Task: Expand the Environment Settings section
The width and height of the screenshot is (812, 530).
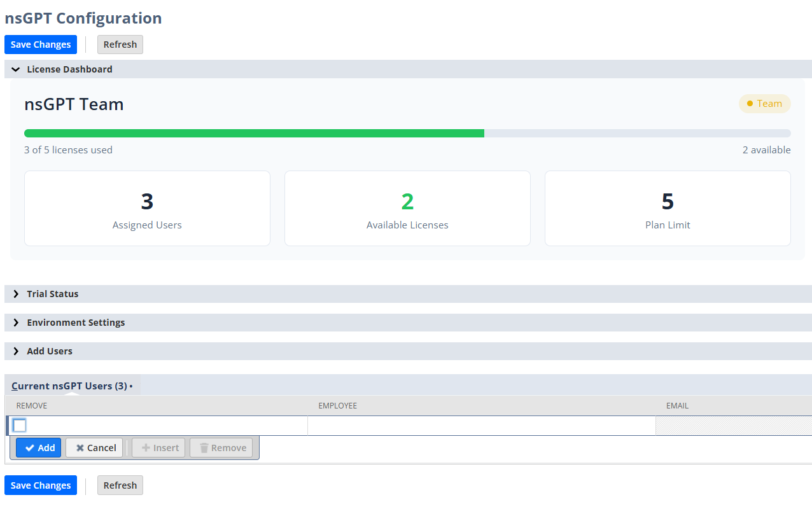Action: point(16,322)
